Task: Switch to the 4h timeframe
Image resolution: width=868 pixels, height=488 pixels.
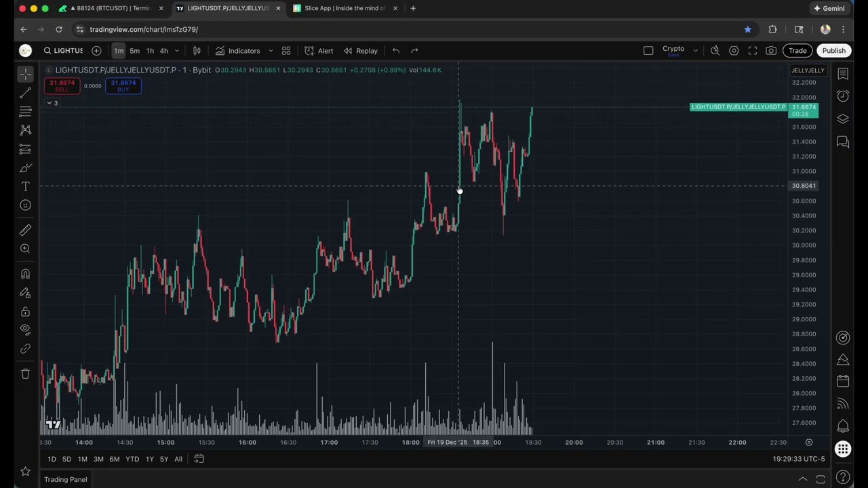Action: click(163, 51)
